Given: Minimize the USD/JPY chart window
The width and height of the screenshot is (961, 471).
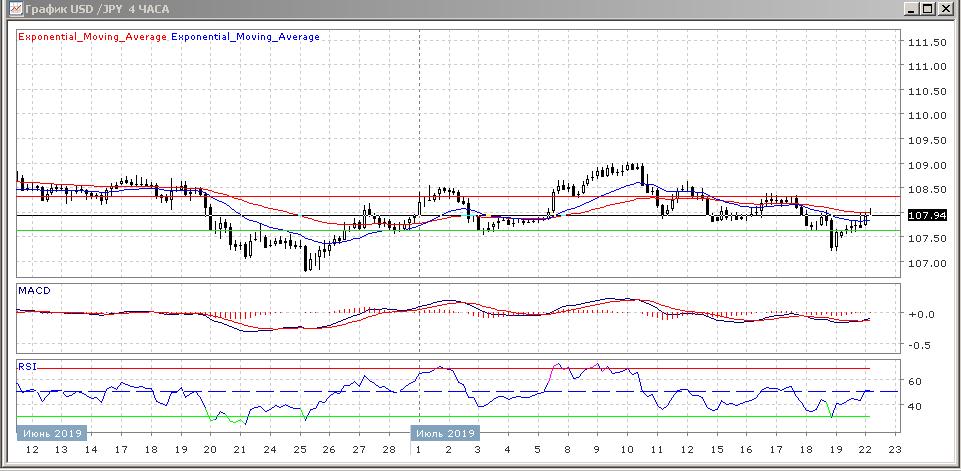Looking at the screenshot, I should point(913,9).
